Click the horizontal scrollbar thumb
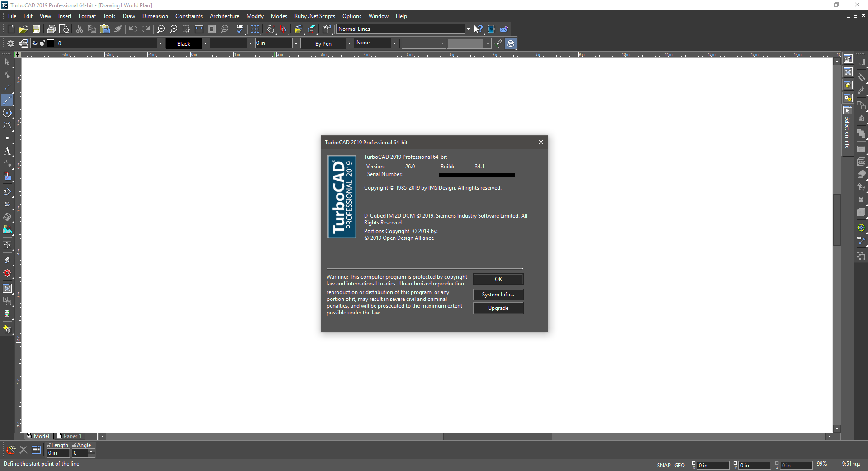This screenshot has height=471, width=868. 498,437
